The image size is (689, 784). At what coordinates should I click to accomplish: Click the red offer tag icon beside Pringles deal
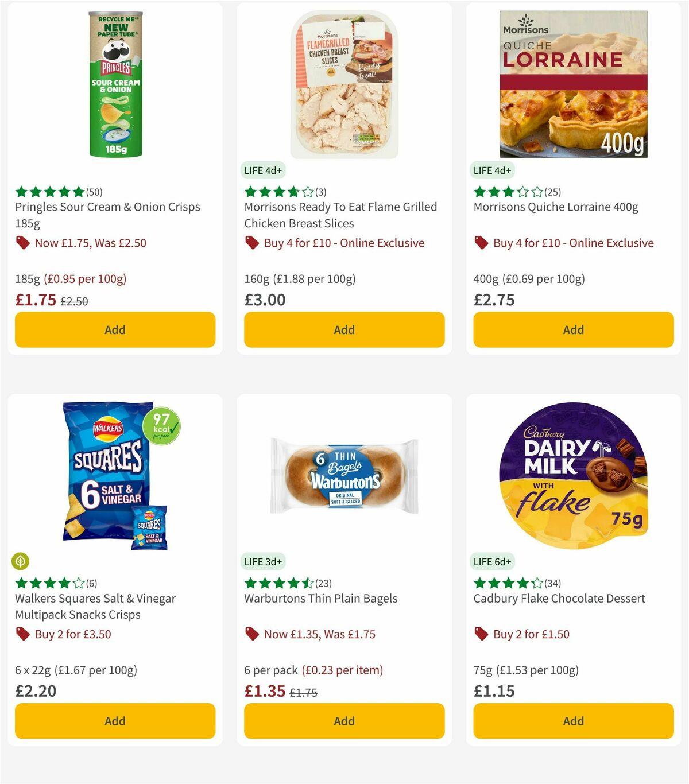tap(23, 243)
